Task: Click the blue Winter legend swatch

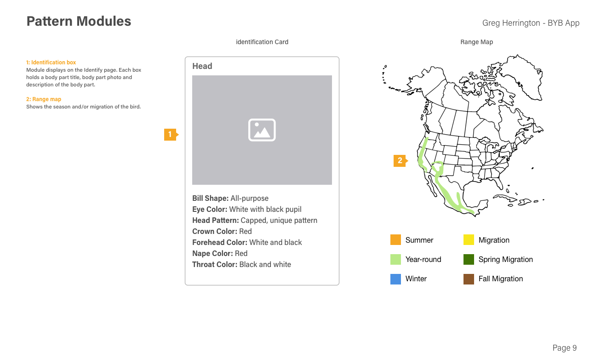Action: pyautogui.click(x=395, y=279)
